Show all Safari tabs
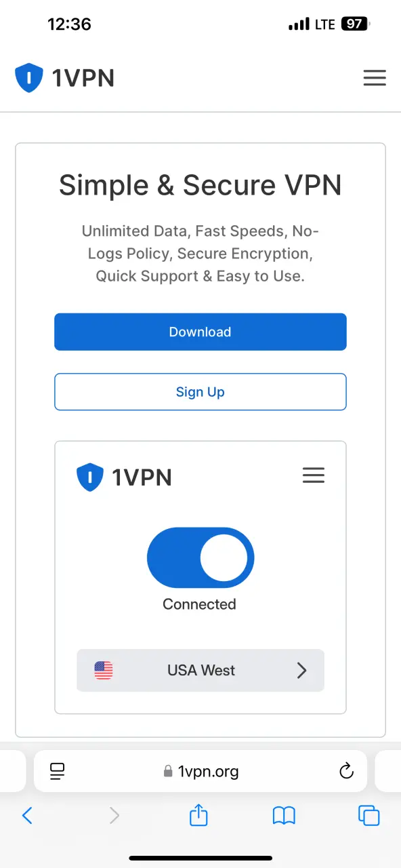Screen dimensions: 401x868 click(x=368, y=815)
